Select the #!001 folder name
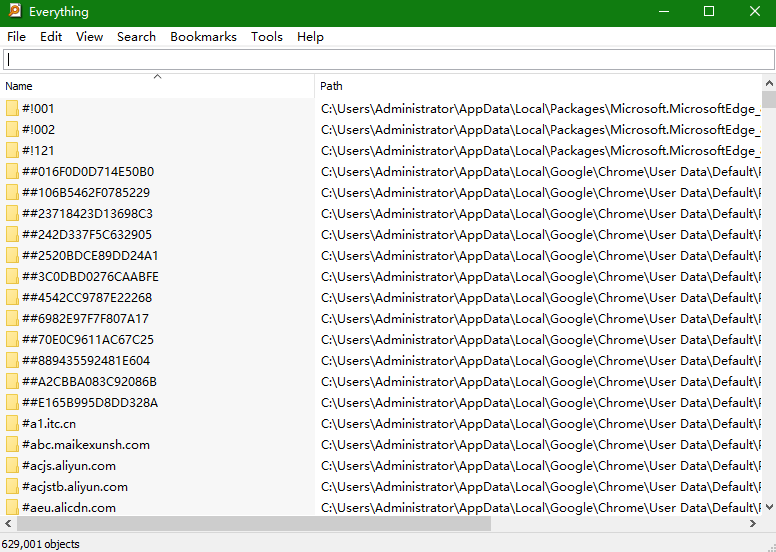This screenshot has height=552, width=776. click(x=38, y=108)
